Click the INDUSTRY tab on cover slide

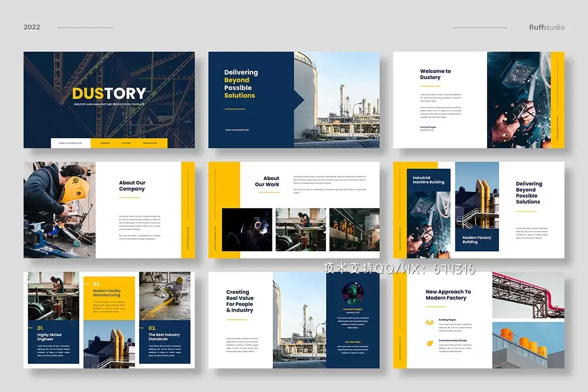[x=105, y=143]
